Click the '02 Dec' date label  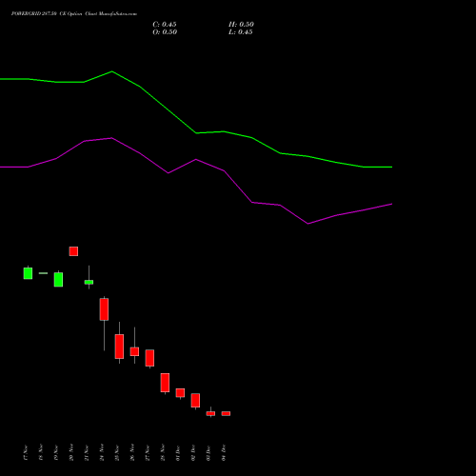pos(193,453)
